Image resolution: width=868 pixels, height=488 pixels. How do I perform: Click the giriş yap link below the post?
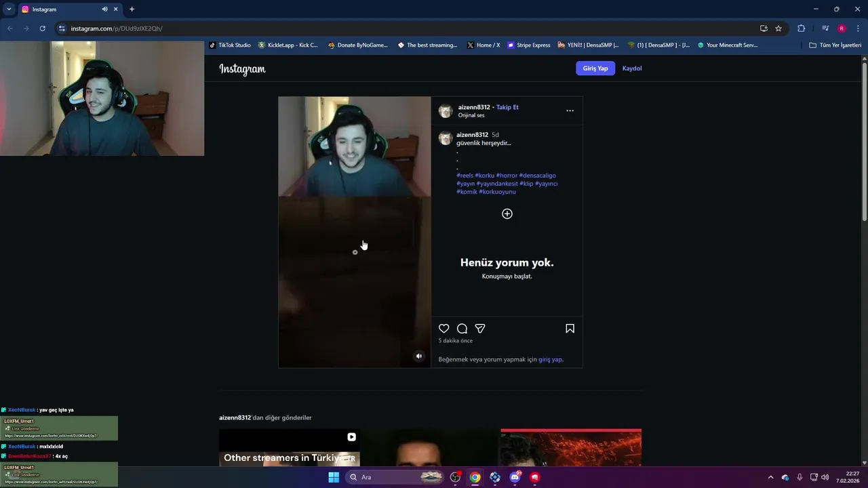coord(551,360)
